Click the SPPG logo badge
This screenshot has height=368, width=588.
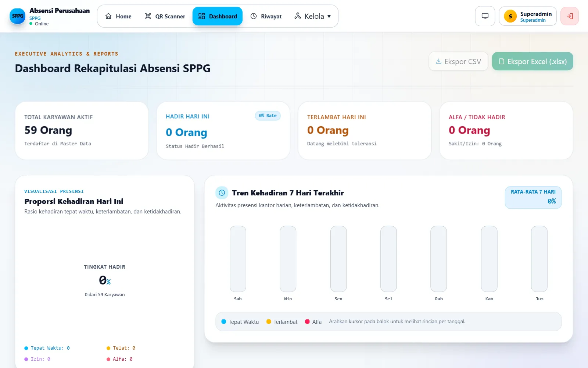(17, 16)
